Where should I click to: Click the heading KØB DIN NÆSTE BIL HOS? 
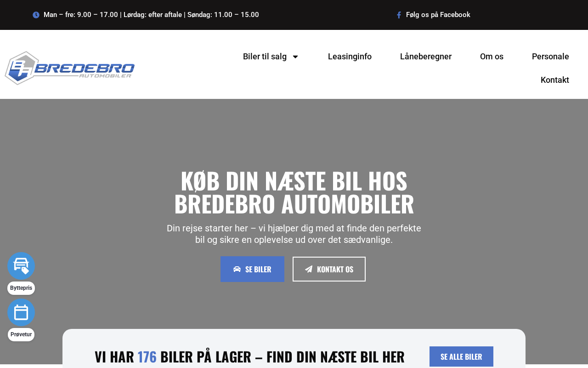pos(294,181)
